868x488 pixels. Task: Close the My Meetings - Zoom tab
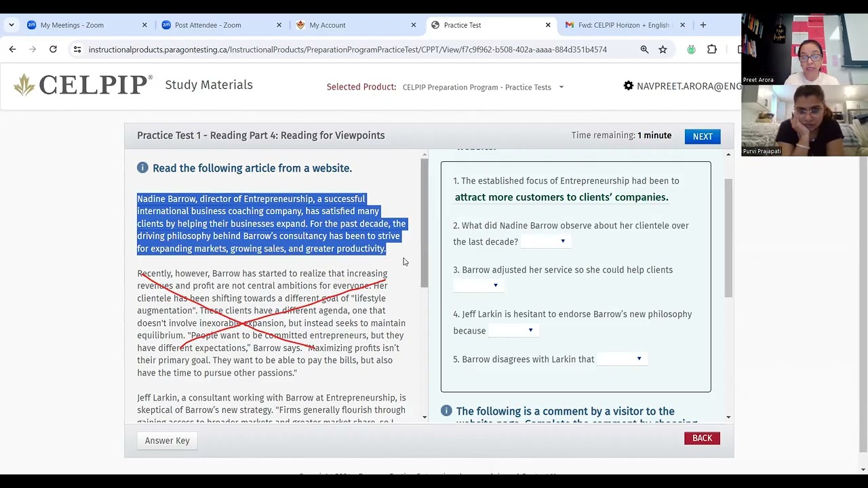tap(144, 25)
